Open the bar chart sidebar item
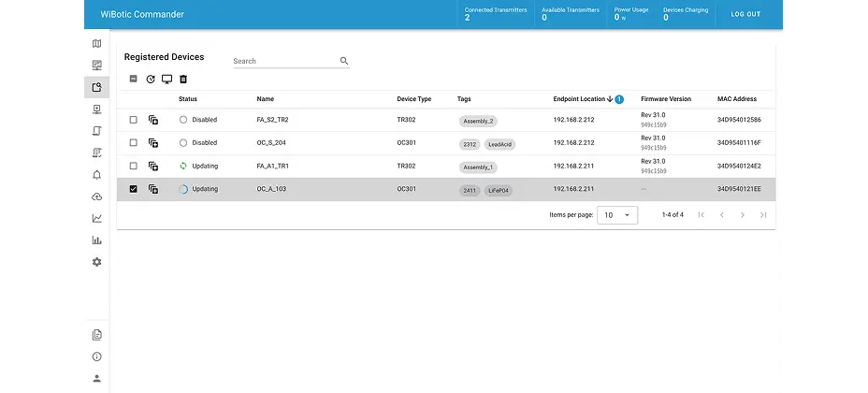 (x=96, y=240)
